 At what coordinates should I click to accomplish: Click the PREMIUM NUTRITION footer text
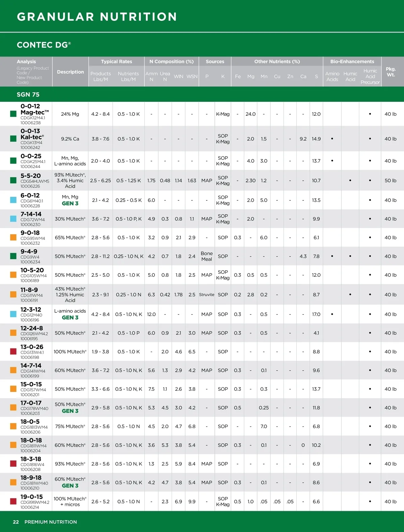tap(50, 522)
